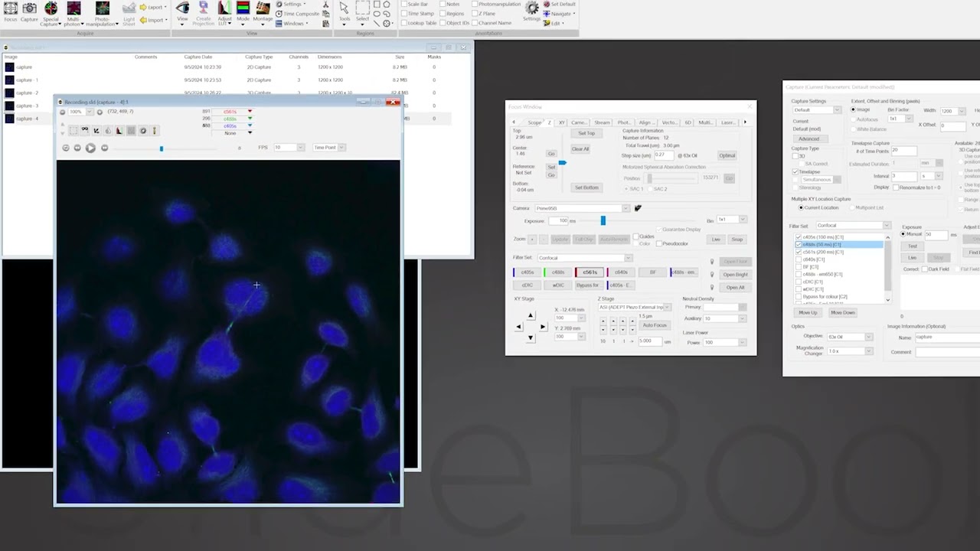Move XY stage down with arrow button
980x551 pixels.
pos(530,337)
